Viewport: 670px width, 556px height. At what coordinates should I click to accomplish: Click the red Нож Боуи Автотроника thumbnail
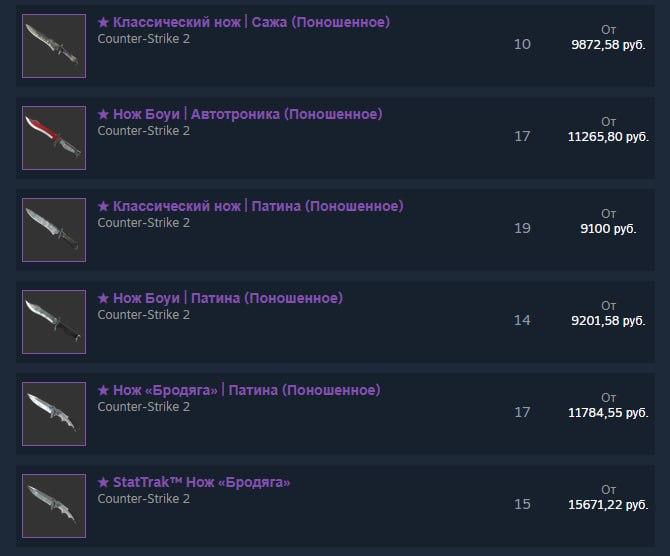(x=53, y=137)
